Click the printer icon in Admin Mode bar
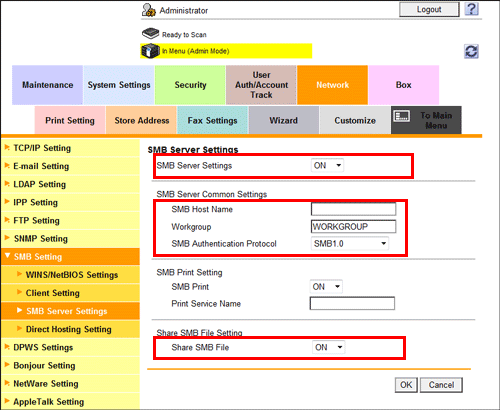500x410 pixels. click(150, 51)
